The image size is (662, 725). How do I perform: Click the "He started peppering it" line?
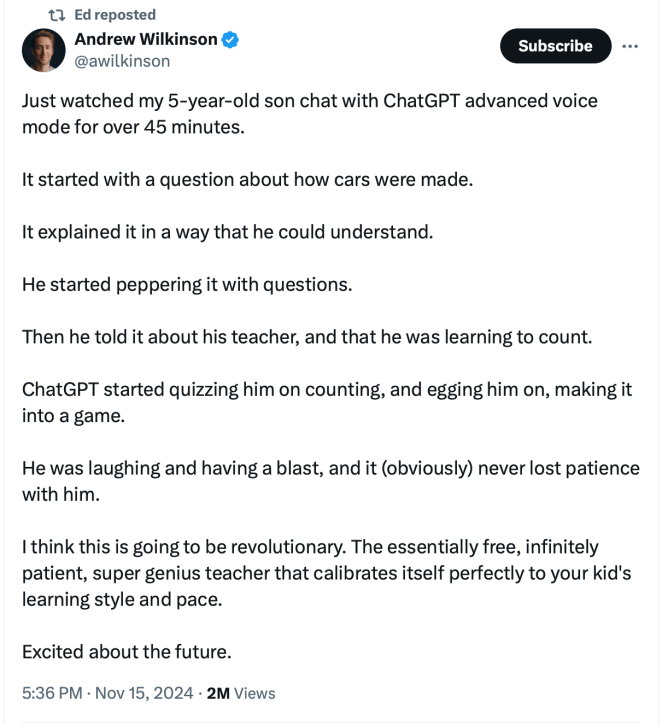point(187,283)
